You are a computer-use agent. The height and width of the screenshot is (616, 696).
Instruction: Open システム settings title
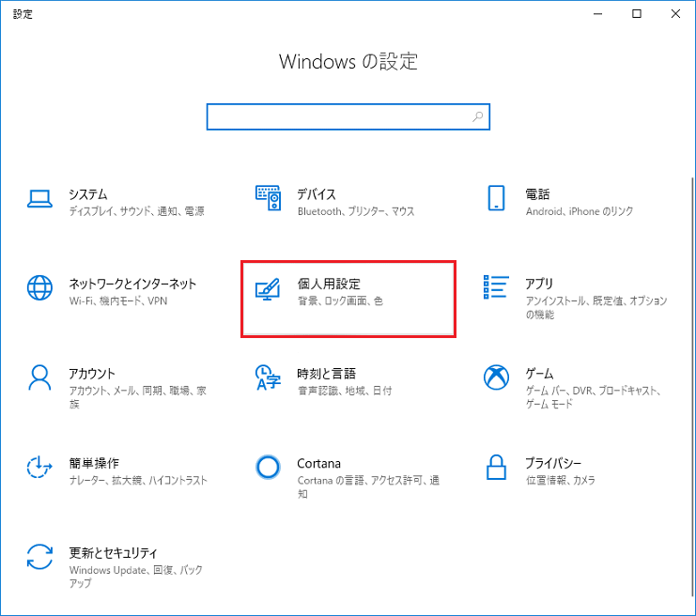[x=88, y=194]
